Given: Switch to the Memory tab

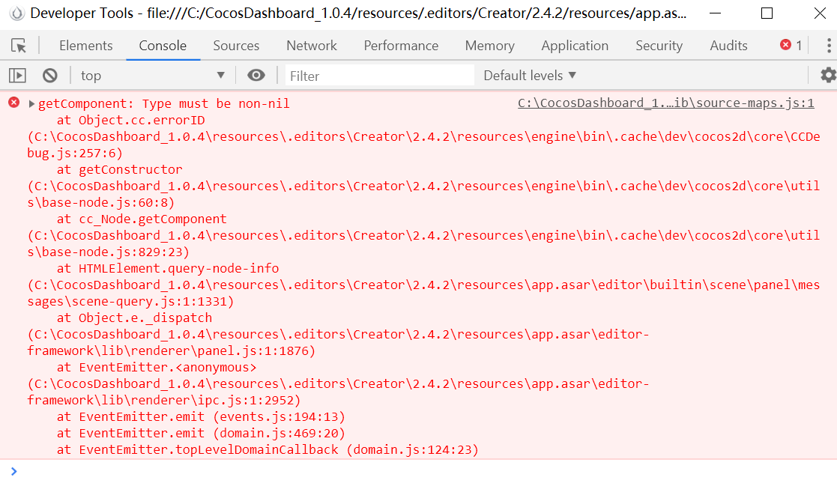Looking at the screenshot, I should point(489,46).
